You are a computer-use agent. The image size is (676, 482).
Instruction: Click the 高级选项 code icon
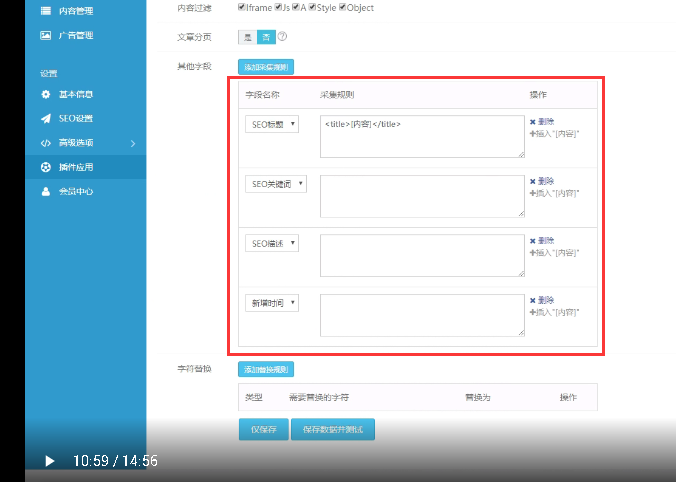tap(46, 143)
